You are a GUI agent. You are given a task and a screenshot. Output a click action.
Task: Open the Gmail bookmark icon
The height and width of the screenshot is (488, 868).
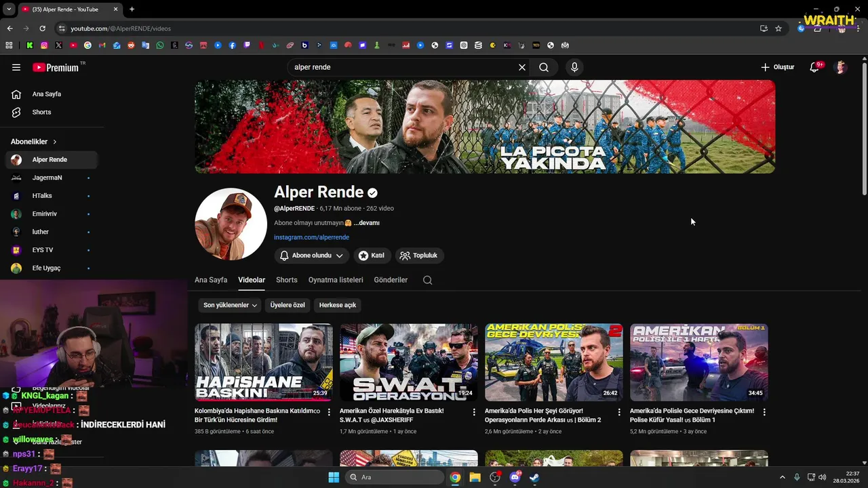[x=102, y=45]
